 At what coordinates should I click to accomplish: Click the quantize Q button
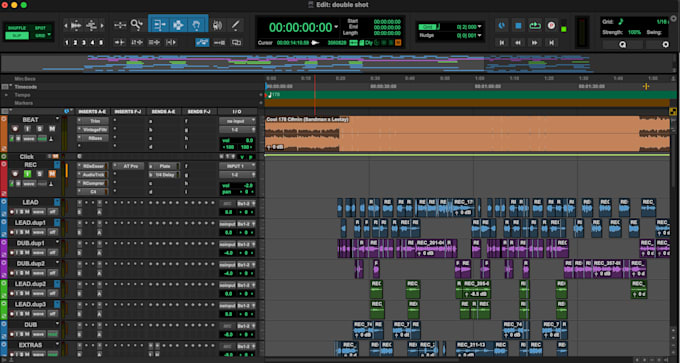coord(622,44)
